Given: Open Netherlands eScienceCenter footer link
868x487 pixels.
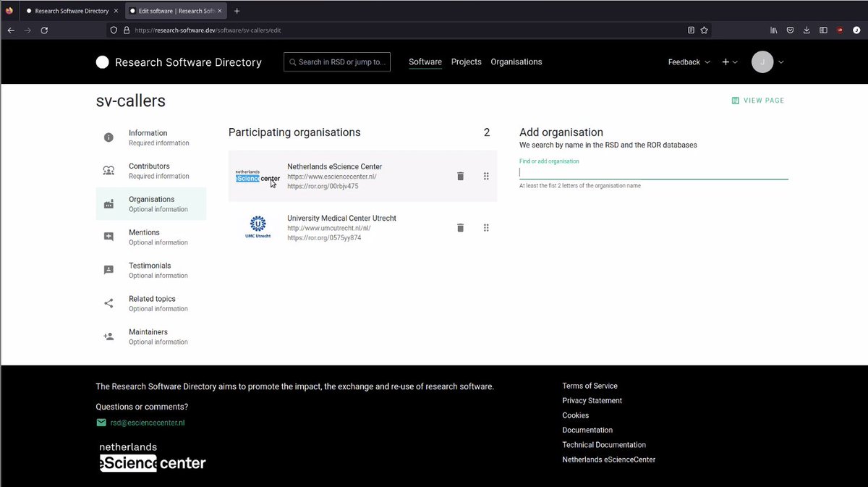Looking at the screenshot, I should point(609,460).
